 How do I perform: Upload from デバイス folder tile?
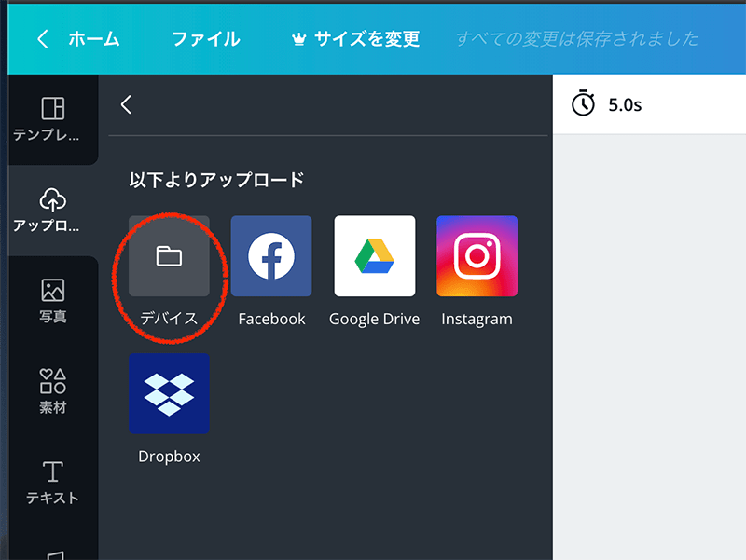169,255
